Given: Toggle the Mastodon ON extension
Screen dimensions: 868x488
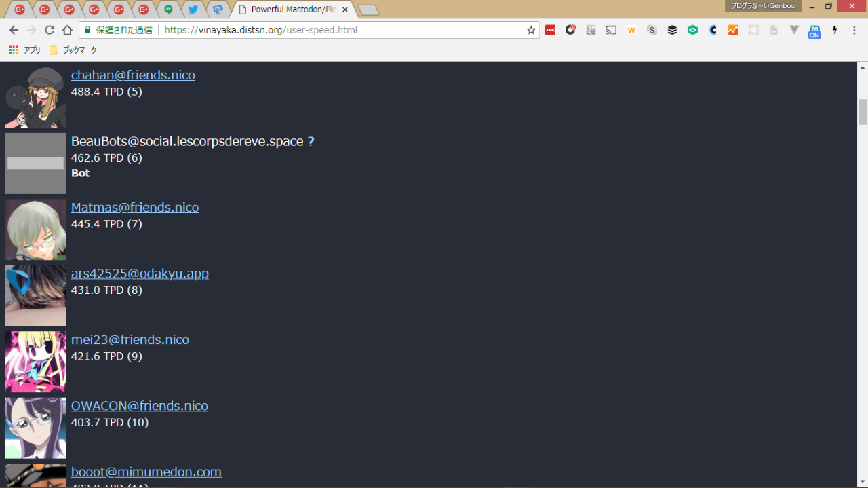Looking at the screenshot, I should point(814,31).
